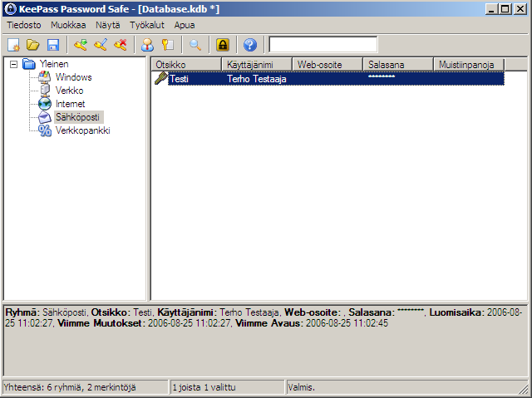This screenshot has height=398, width=532.
Task: Select the Windows group
Action: (x=74, y=77)
